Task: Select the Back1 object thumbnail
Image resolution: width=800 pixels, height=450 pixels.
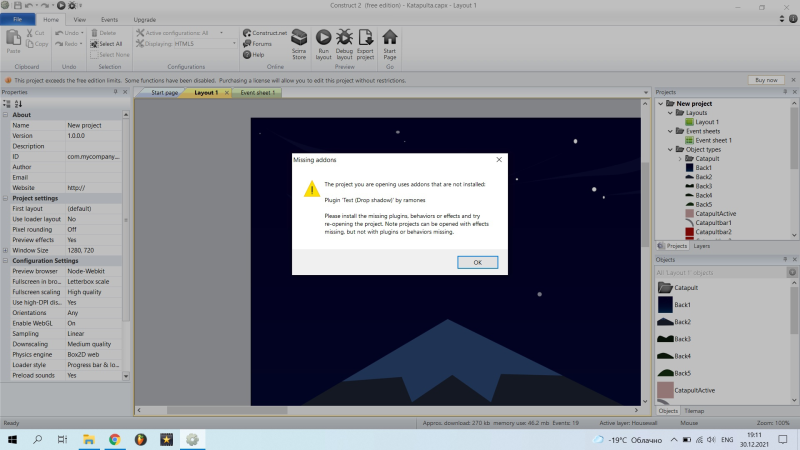Action: (665, 305)
